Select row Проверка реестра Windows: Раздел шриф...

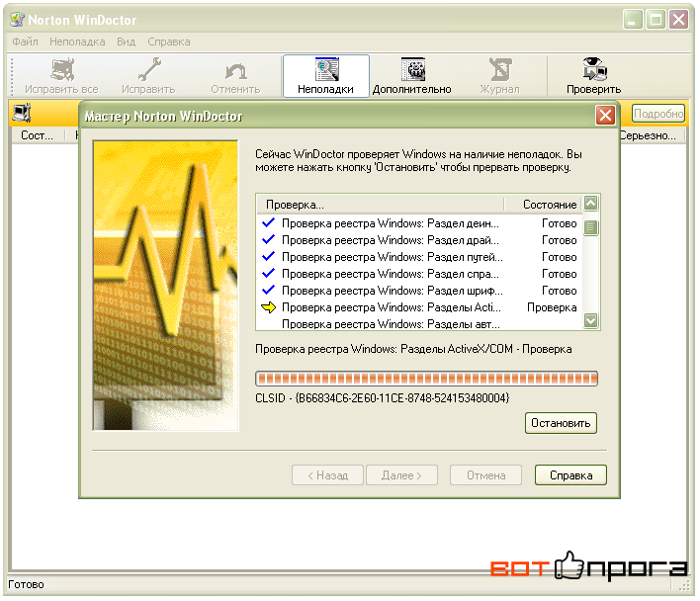(419, 291)
